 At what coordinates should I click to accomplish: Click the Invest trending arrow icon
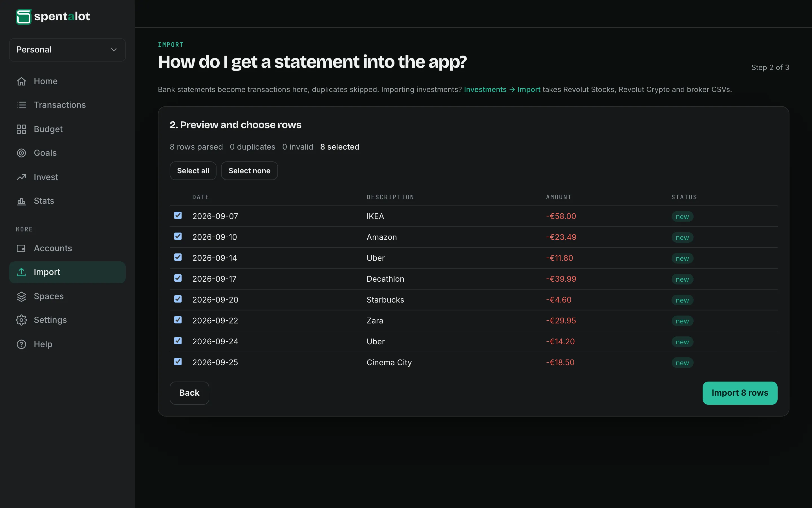point(21,177)
